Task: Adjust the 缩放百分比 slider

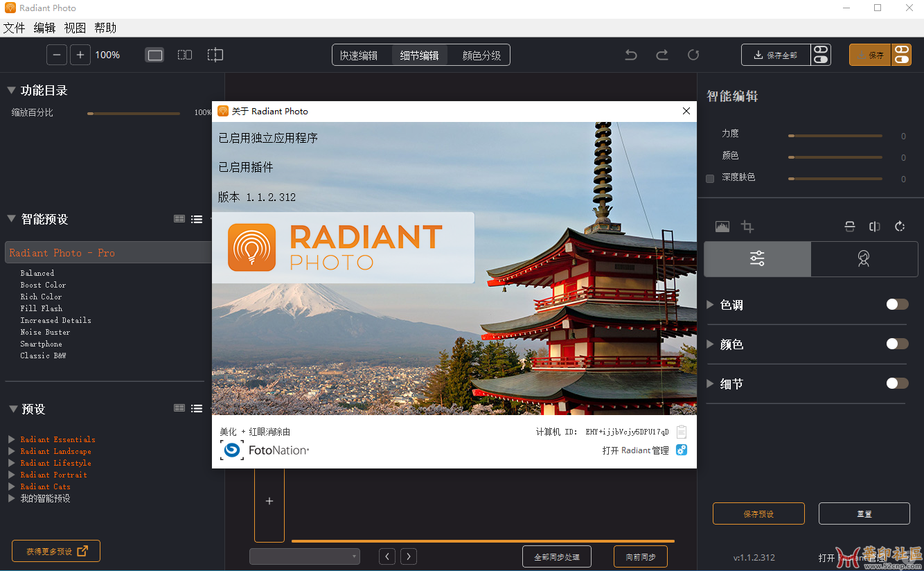Action: click(x=134, y=113)
